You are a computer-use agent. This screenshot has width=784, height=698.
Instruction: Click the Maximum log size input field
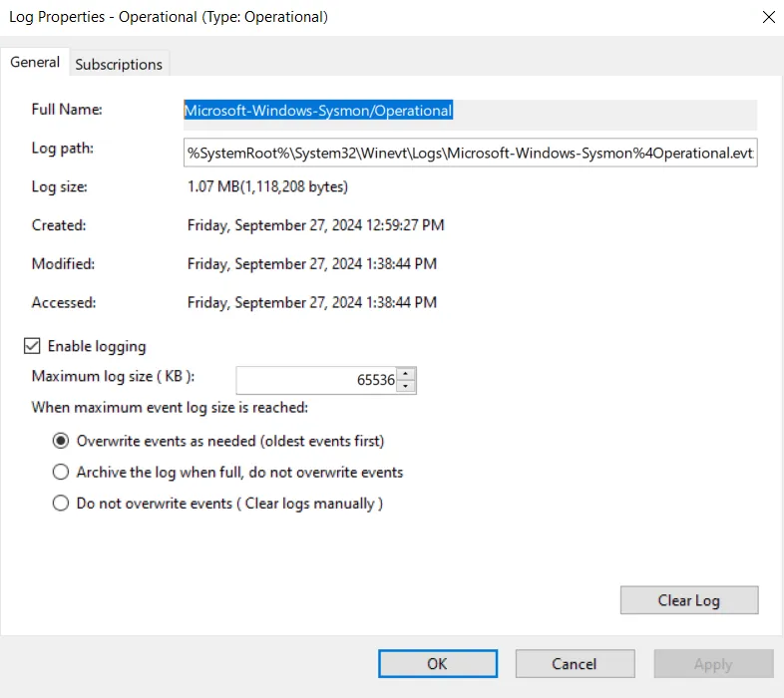(316, 380)
